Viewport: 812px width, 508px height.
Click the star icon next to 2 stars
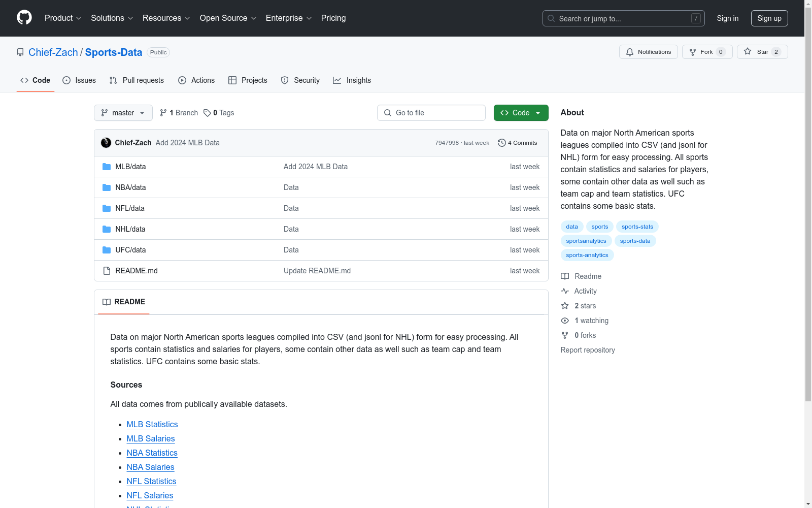[x=565, y=306]
